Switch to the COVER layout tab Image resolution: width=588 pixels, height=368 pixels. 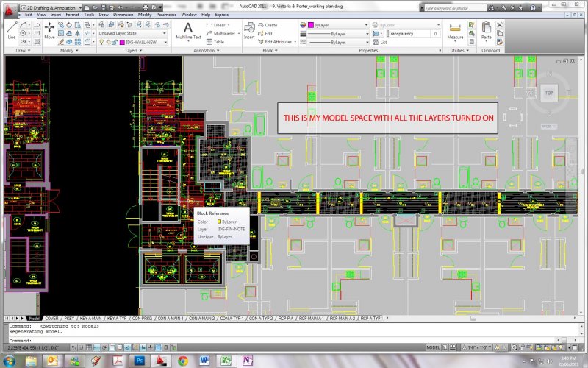click(51, 318)
